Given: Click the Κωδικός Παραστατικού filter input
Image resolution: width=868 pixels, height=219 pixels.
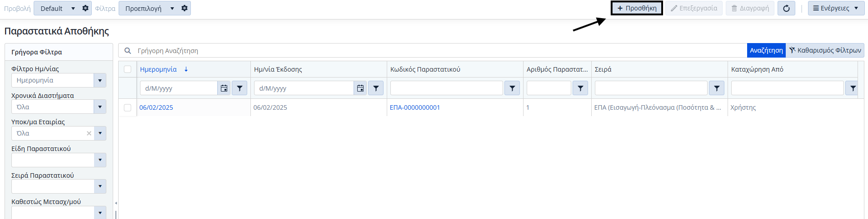Looking at the screenshot, I should 447,88.
